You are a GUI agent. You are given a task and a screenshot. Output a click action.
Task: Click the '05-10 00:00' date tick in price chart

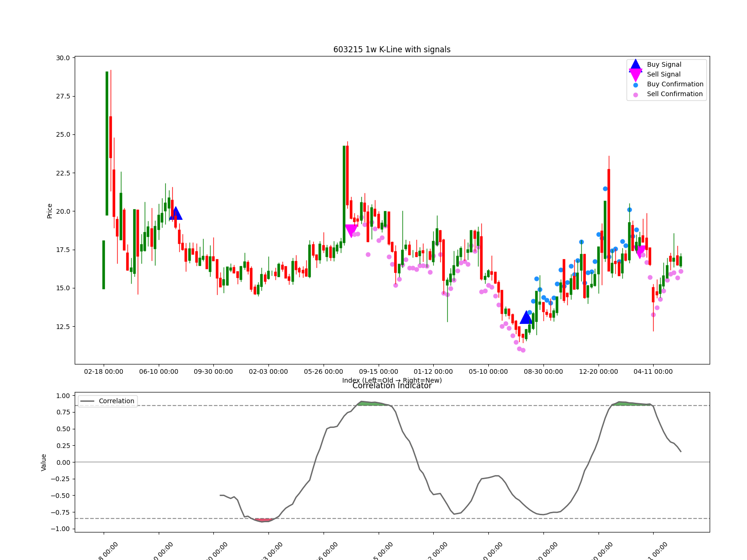[x=488, y=371]
